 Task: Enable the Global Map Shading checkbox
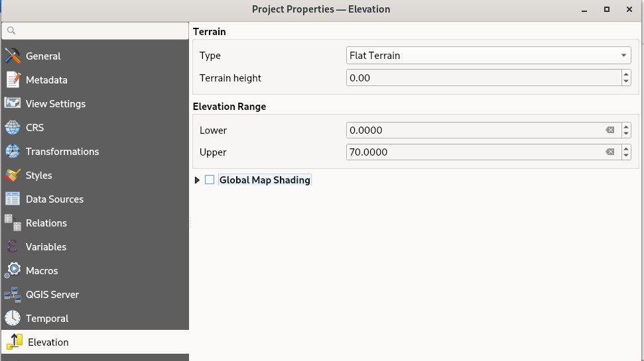[210, 180]
